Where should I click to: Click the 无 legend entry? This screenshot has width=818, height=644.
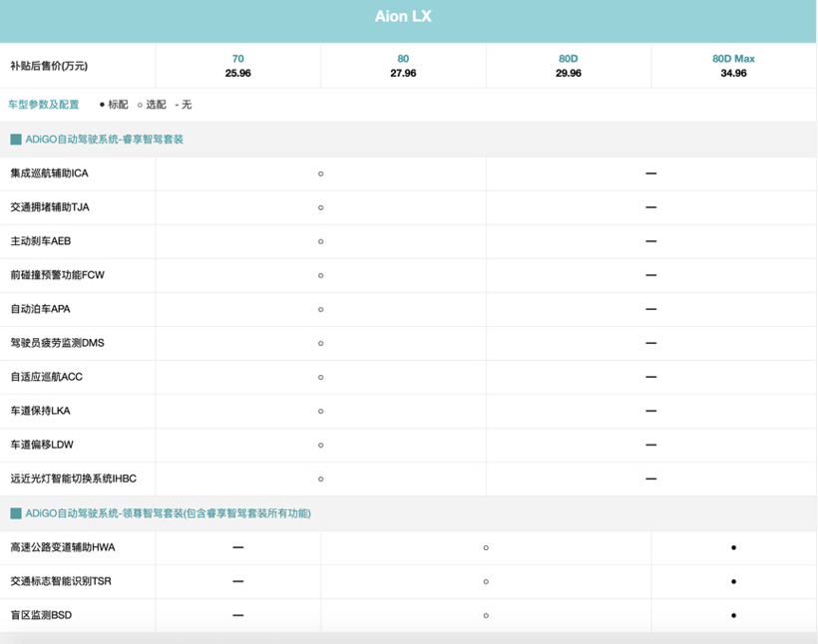click(x=184, y=105)
